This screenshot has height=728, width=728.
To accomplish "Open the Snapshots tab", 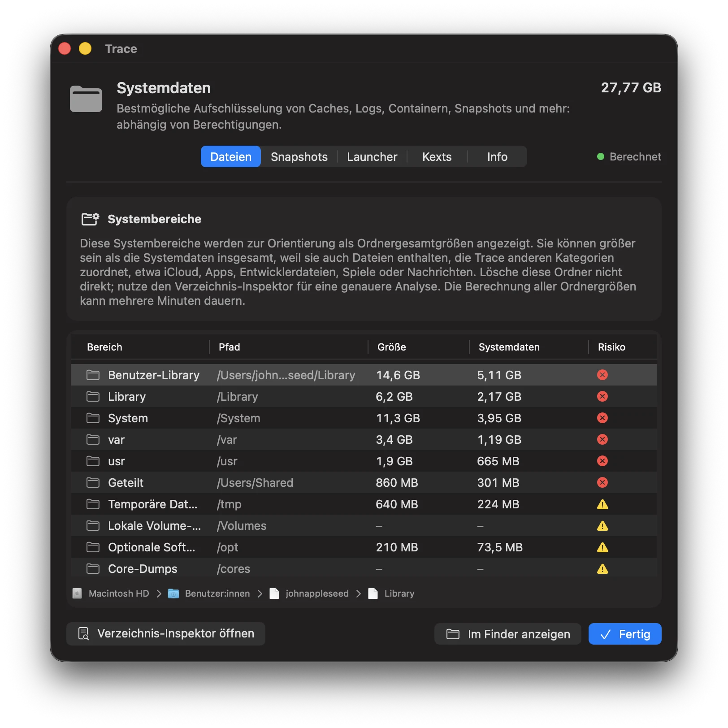I will [299, 156].
